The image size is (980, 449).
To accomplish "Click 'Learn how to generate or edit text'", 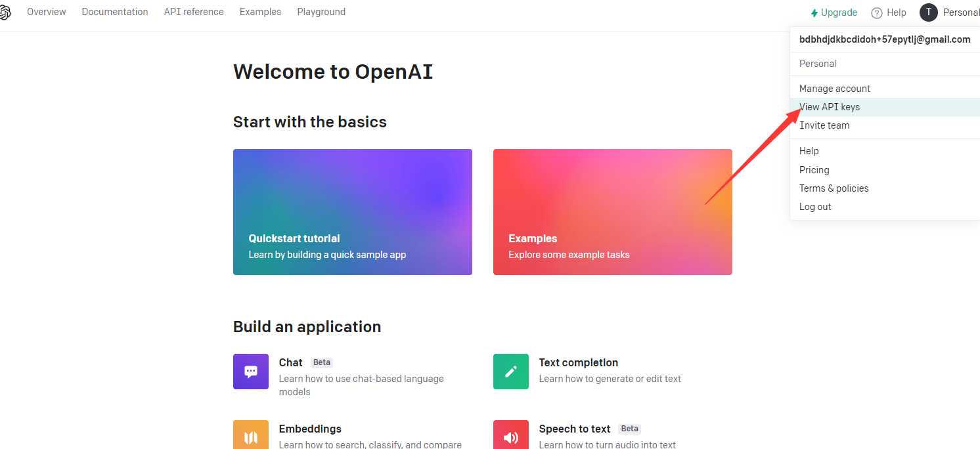I will [x=610, y=379].
